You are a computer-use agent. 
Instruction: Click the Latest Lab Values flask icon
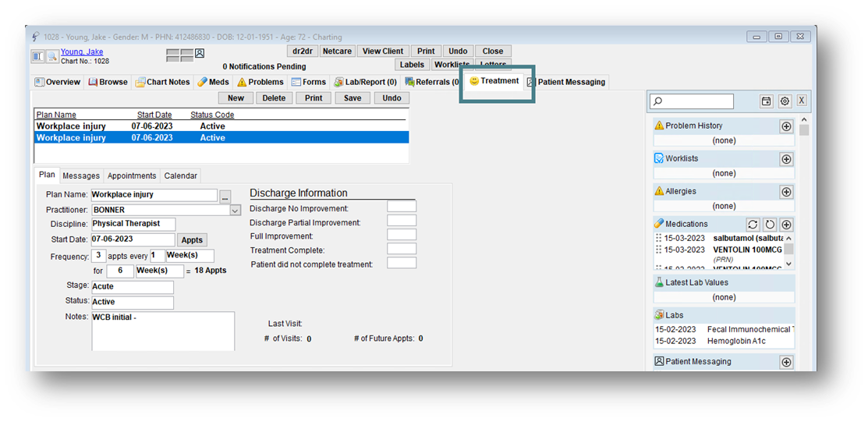point(659,282)
